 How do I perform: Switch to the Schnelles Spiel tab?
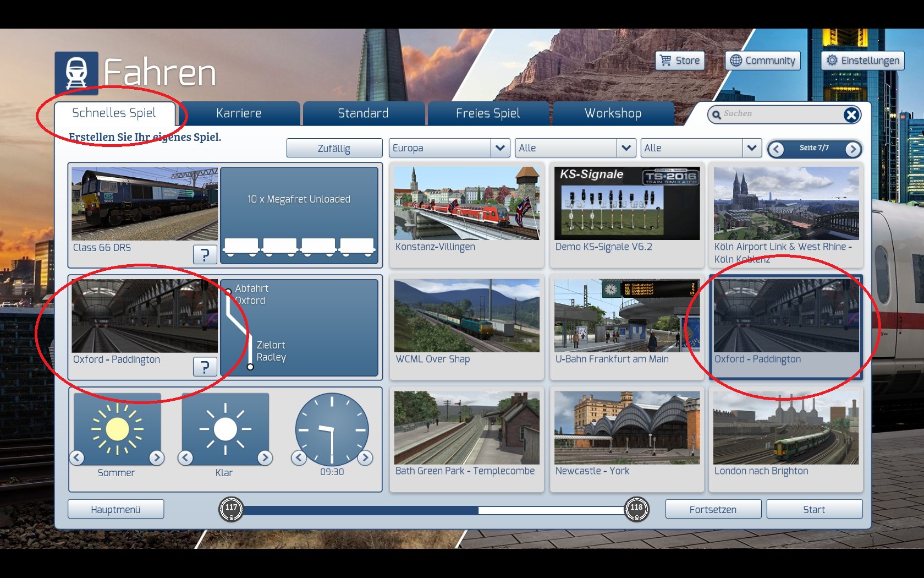click(x=114, y=113)
